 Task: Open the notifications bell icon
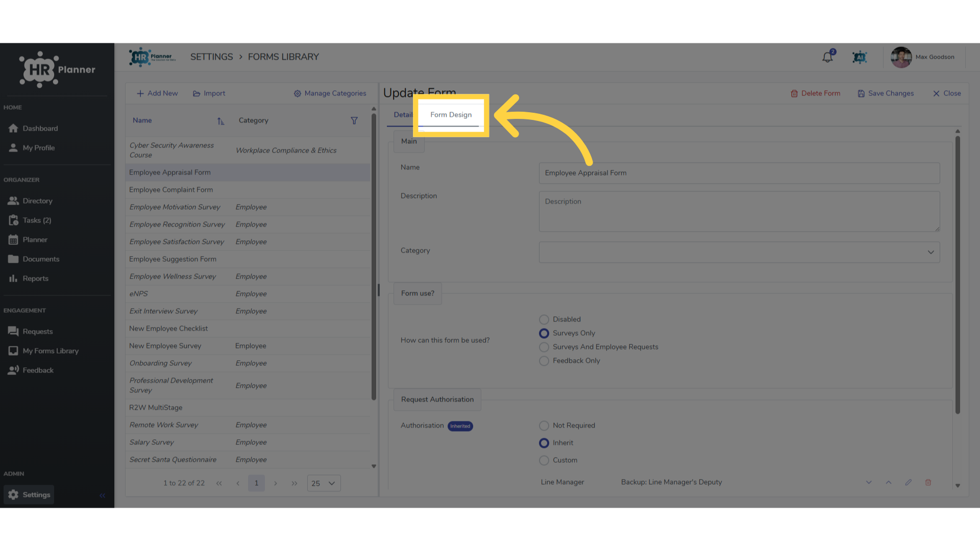coord(827,57)
